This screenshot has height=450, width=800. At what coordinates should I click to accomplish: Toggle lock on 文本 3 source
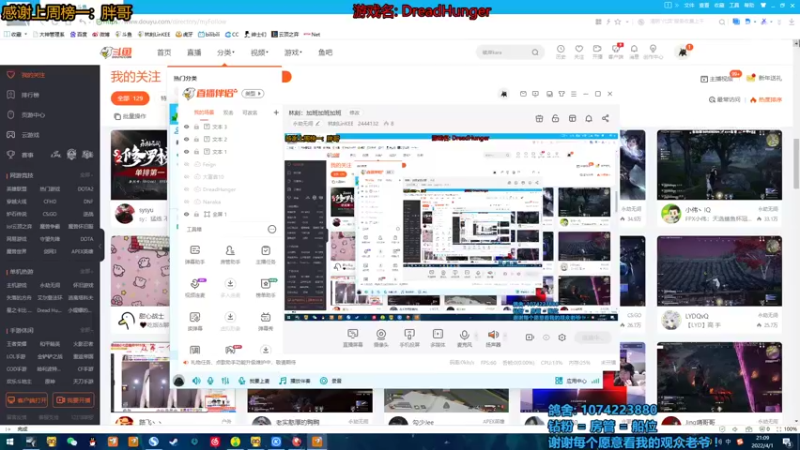(x=196, y=127)
